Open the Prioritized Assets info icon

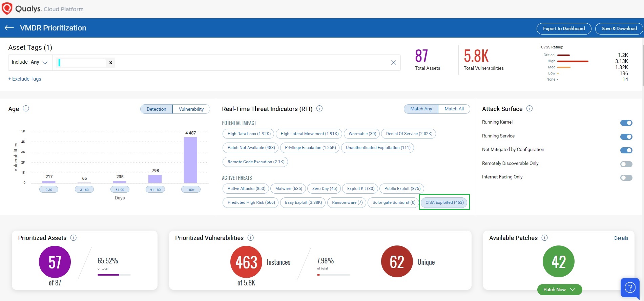(73, 238)
